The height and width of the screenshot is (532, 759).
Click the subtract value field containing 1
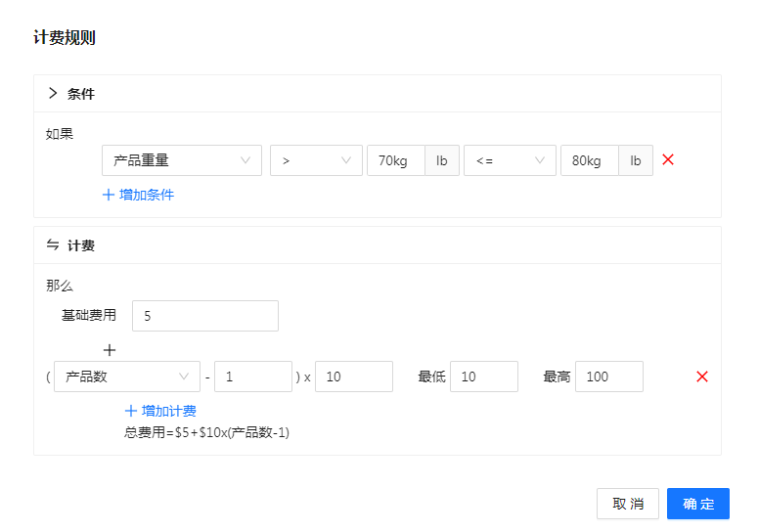[x=253, y=377]
